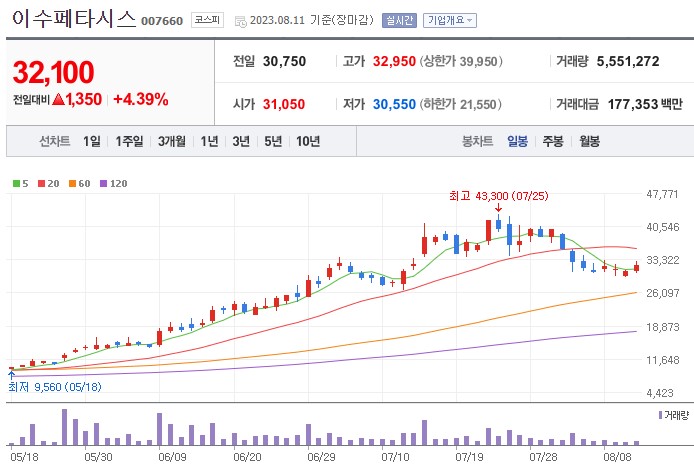Click the 05/18 date axis label

[x=24, y=457]
